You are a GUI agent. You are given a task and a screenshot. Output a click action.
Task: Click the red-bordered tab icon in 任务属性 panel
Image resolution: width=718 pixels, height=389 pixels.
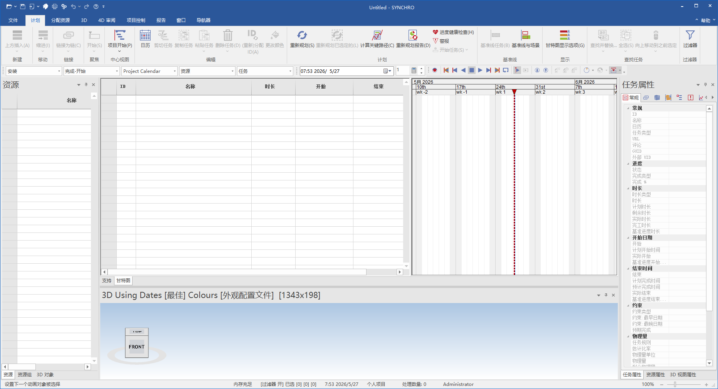pos(691,97)
